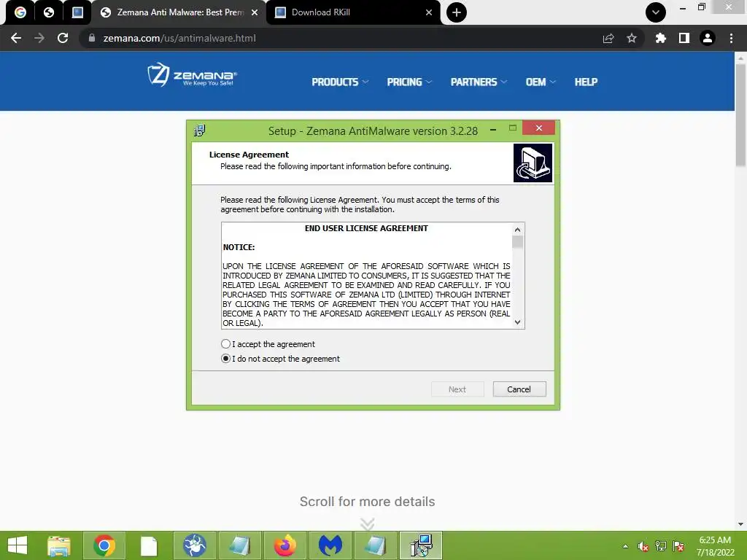Click the license agreement scrollbar thumb
The height and width of the screenshot is (560, 747).
click(x=517, y=242)
